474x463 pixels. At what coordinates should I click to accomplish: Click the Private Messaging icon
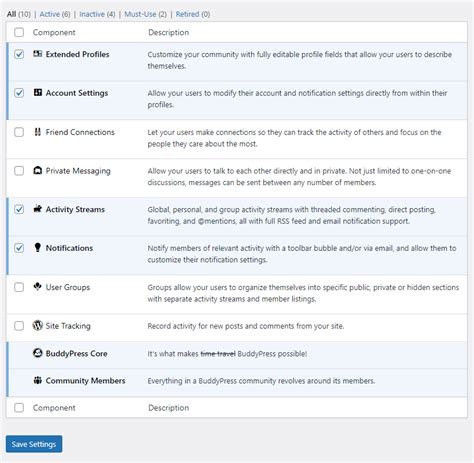coord(38,170)
